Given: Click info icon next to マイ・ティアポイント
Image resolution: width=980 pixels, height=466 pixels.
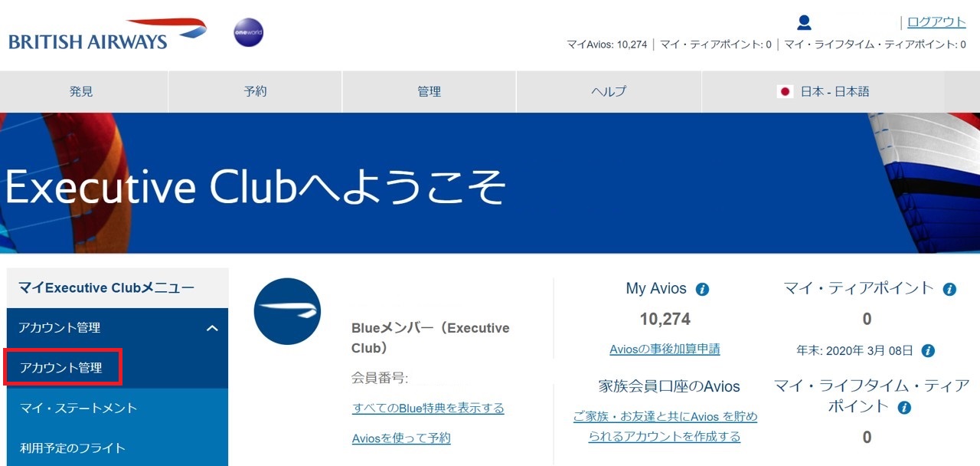Looking at the screenshot, I should 949,290.
